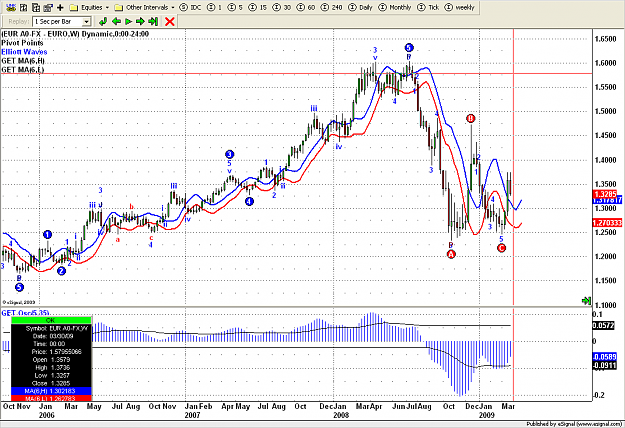This screenshot has height=428, width=625.
Task: Open the Replay speed combo box
Action: [x=62, y=21]
